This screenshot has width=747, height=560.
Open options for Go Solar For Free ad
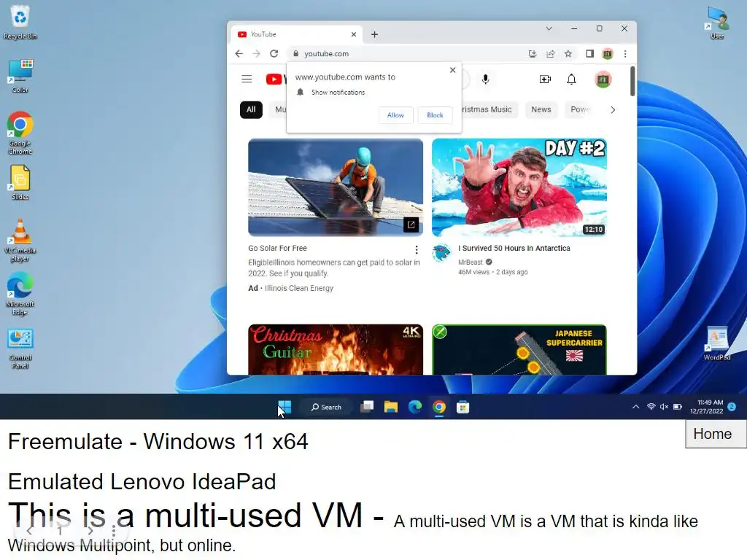[417, 249]
